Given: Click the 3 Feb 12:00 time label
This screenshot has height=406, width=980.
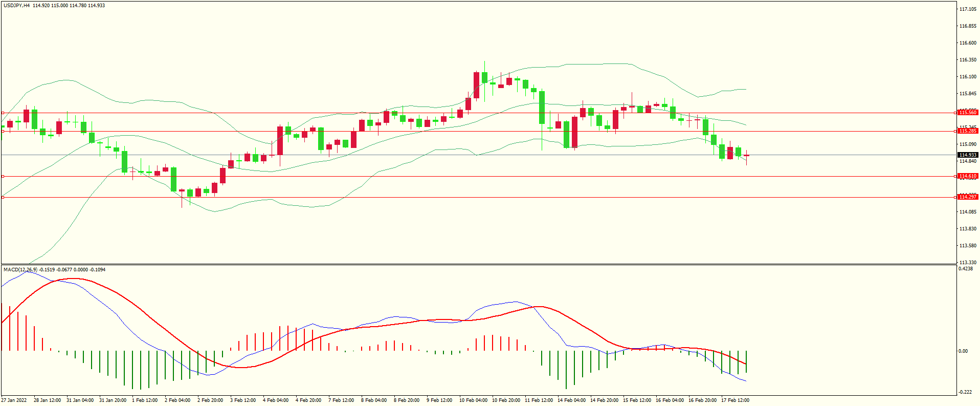Looking at the screenshot, I should pyautogui.click(x=243, y=400).
